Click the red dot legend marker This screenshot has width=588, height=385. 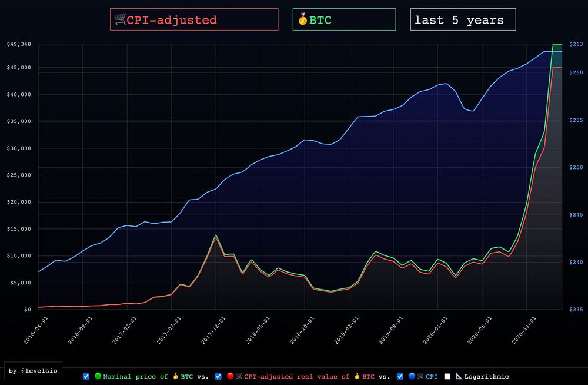point(230,376)
